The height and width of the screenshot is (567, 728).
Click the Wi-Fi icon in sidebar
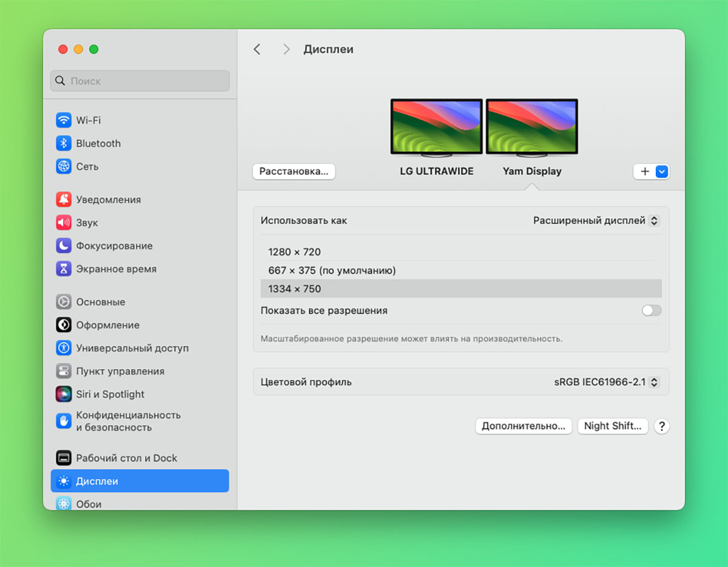pyautogui.click(x=64, y=120)
